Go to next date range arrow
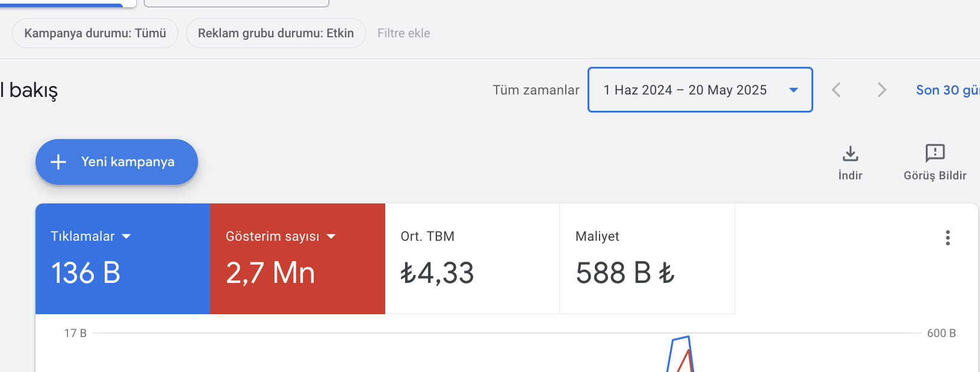The height and width of the screenshot is (372, 980). coord(882,90)
